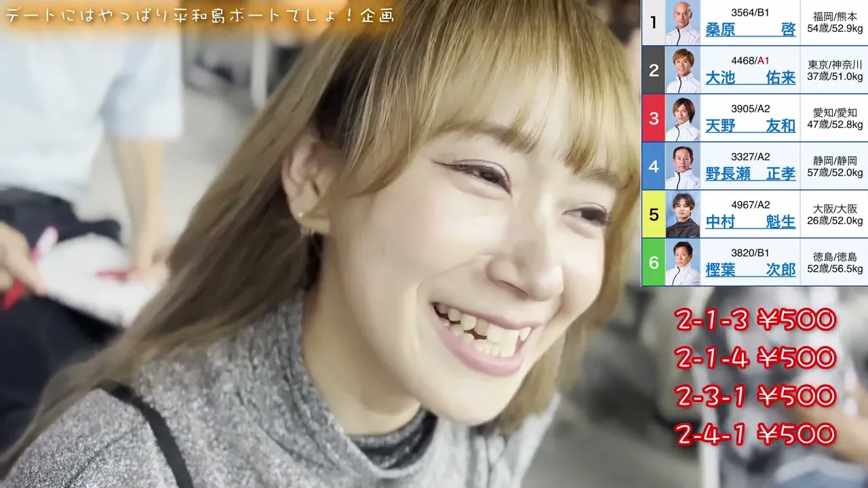Image resolution: width=868 pixels, height=488 pixels.
Task: Click portrait thumbnail of racer 大池 佑来
Action: pos(682,70)
